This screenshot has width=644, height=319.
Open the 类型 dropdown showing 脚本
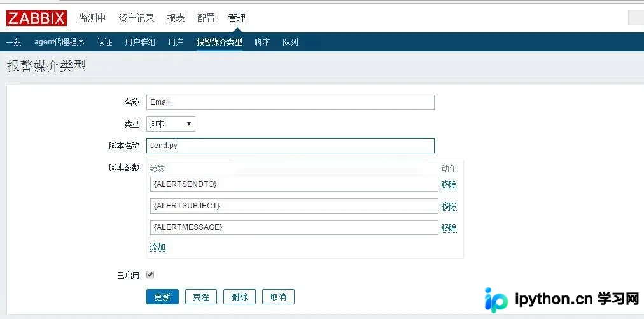point(171,124)
